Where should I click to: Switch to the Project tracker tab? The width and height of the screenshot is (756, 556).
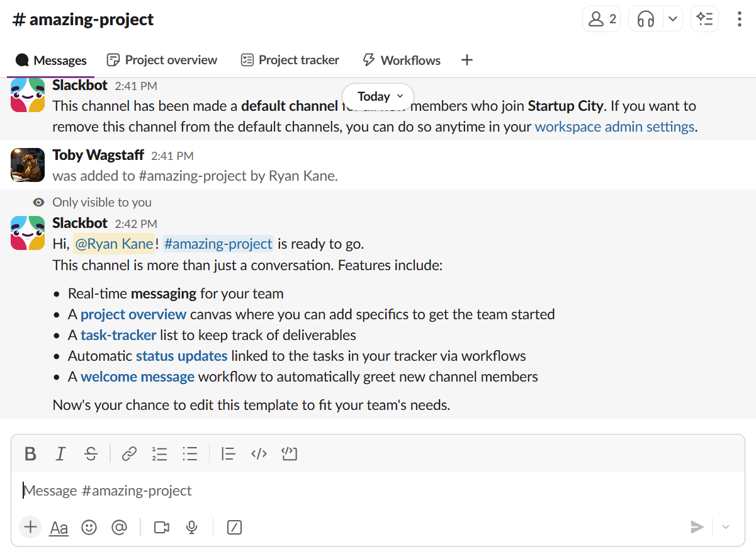(290, 60)
